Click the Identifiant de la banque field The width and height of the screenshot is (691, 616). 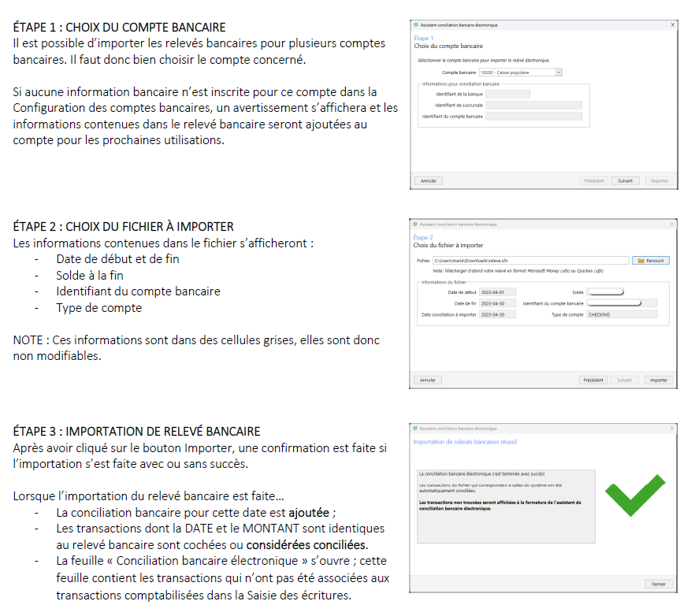tap(507, 94)
